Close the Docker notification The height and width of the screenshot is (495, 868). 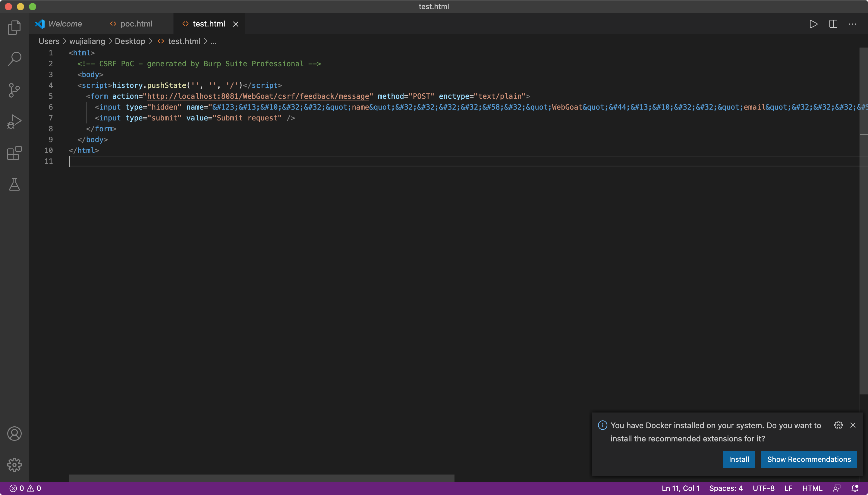(x=853, y=425)
